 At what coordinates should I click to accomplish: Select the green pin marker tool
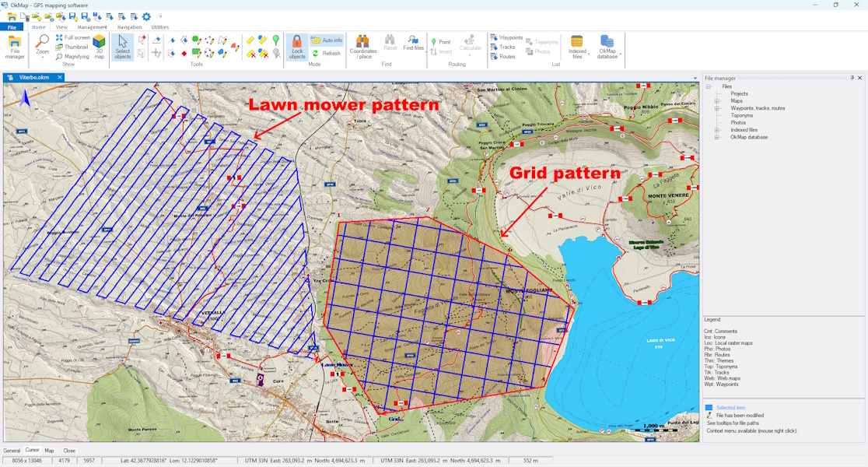click(x=275, y=40)
